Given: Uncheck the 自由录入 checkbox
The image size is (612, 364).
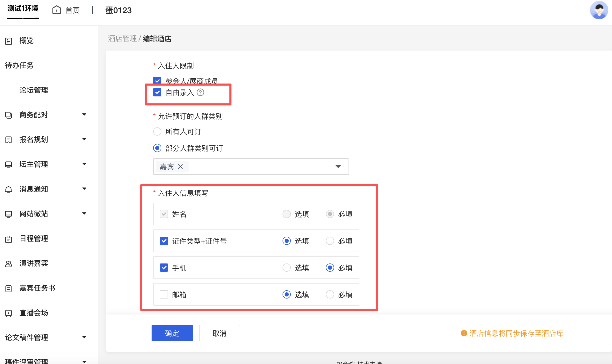Looking at the screenshot, I should coord(157,92).
